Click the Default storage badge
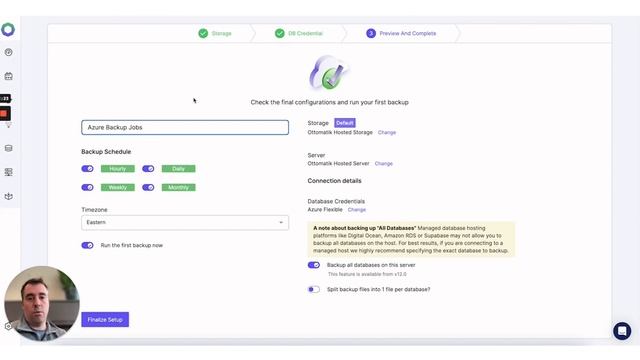 point(345,123)
